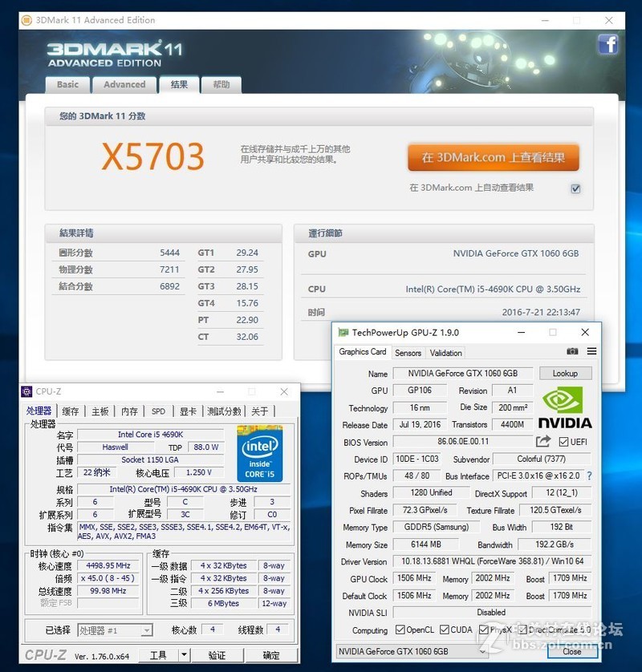Click the camera screenshot icon in GPU-Z
This screenshot has height=672, width=642.
coord(571,351)
